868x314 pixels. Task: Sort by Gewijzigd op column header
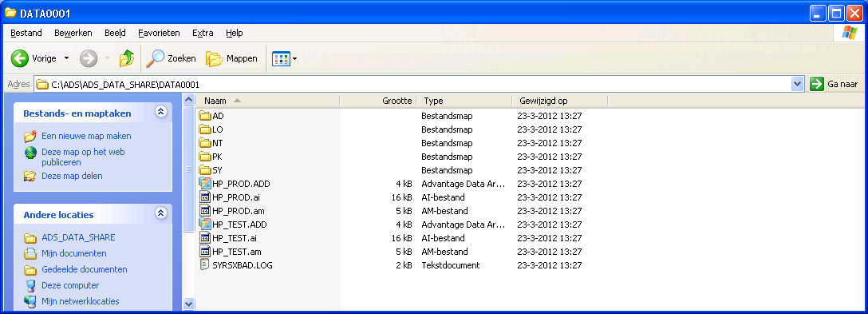point(560,101)
